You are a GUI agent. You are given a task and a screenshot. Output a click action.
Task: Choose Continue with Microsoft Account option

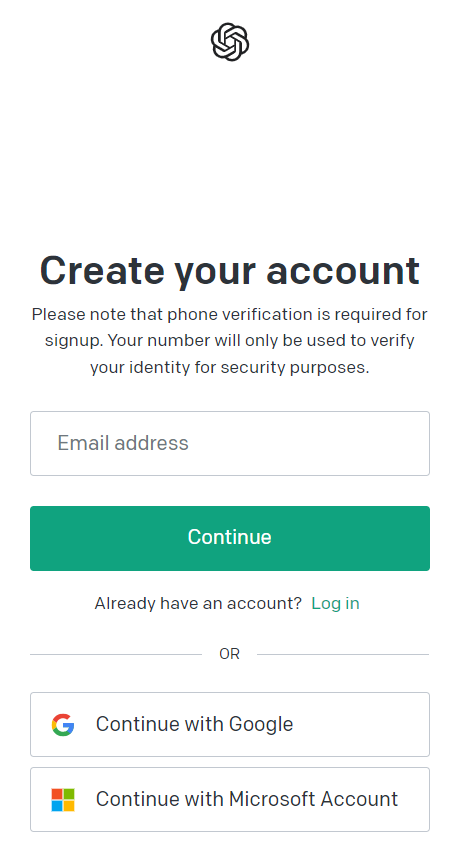tap(230, 800)
